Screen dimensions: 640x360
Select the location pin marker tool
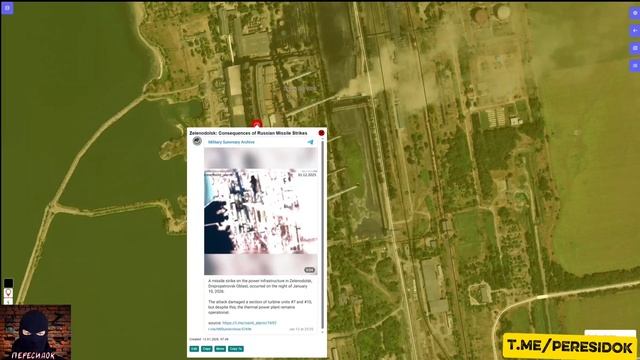point(8,293)
